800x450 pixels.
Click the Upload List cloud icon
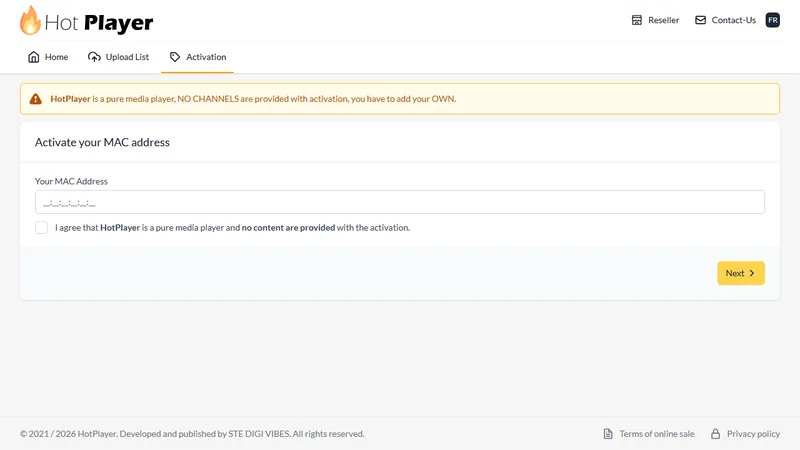pyautogui.click(x=94, y=57)
